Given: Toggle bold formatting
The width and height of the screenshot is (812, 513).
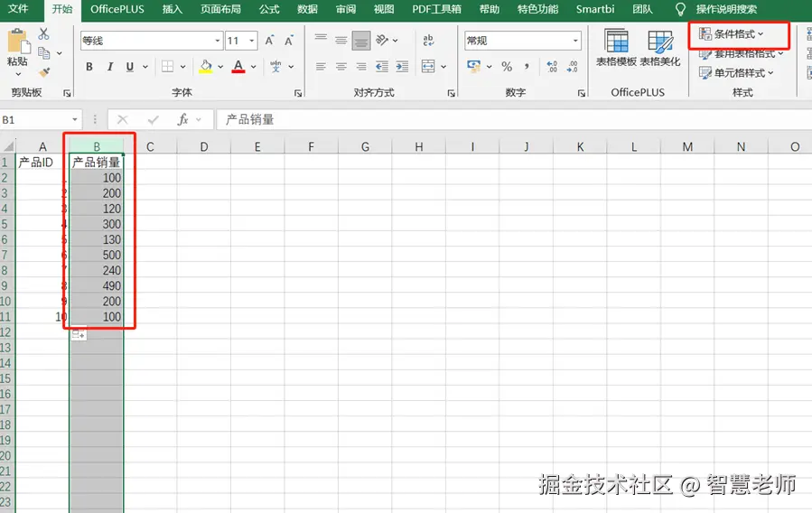Looking at the screenshot, I should tap(89, 67).
